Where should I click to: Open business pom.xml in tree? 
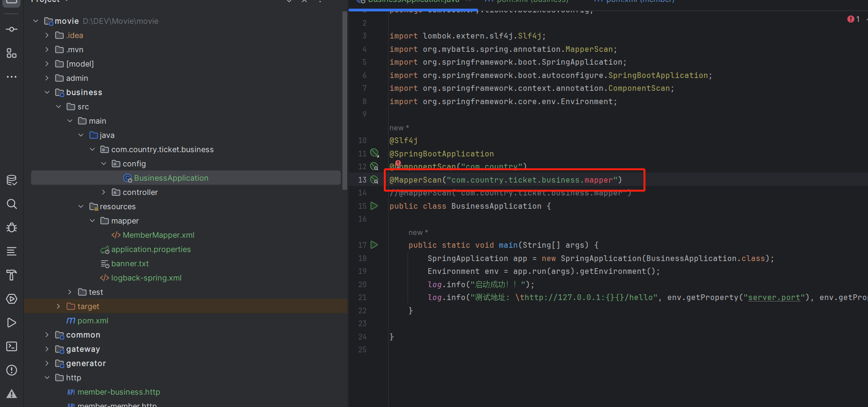point(93,320)
